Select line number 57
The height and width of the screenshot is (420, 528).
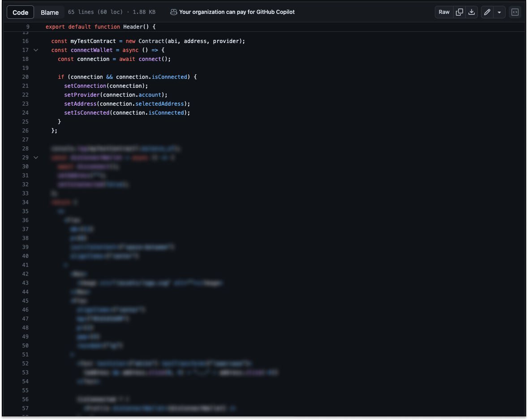25,408
